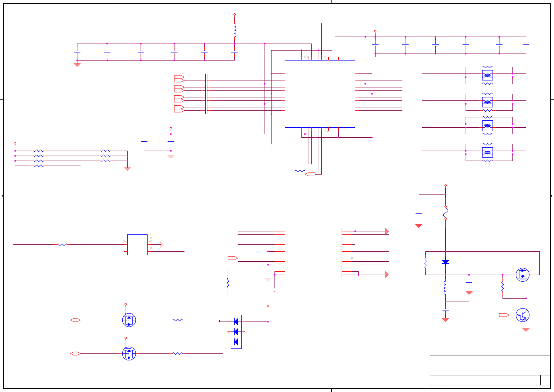This screenshot has width=554, height=392.
Task: Select the vertical resistor left of the medium IC
Action: pos(228,283)
